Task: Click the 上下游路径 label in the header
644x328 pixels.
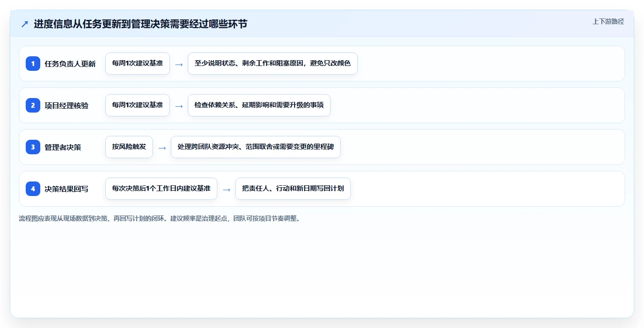Action: click(x=608, y=22)
